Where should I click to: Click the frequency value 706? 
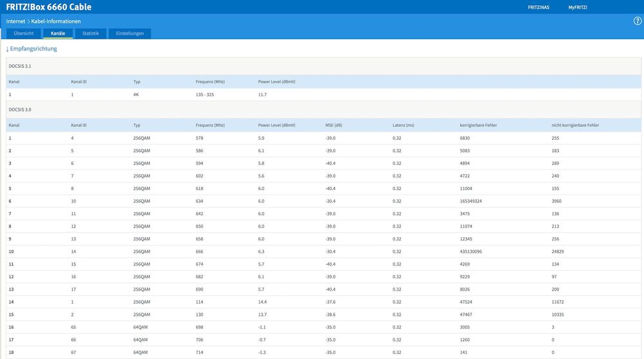coord(200,340)
